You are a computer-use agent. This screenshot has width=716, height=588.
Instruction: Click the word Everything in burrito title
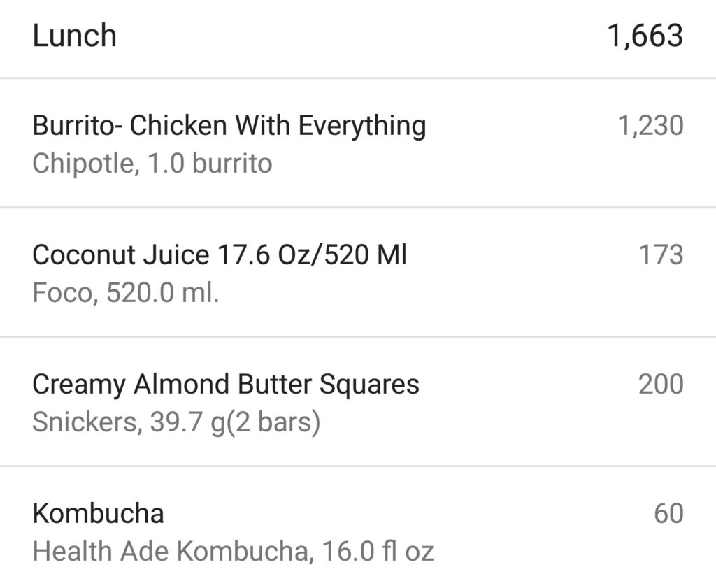(x=362, y=126)
